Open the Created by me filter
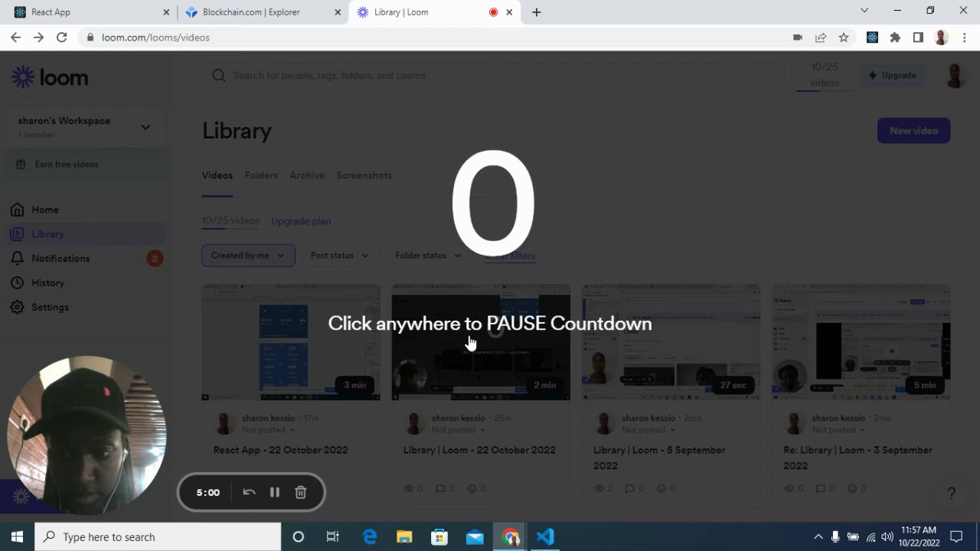The image size is (980, 551). pyautogui.click(x=248, y=256)
